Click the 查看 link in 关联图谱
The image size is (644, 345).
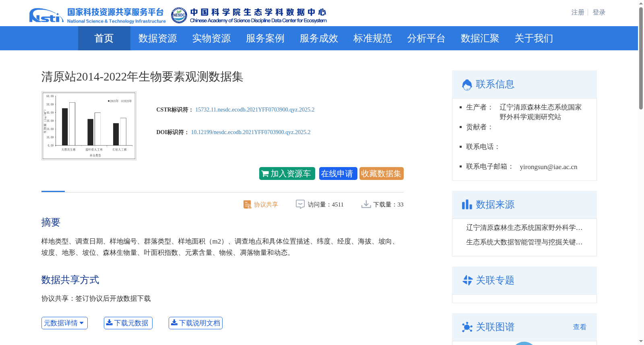tap(580, 327)
